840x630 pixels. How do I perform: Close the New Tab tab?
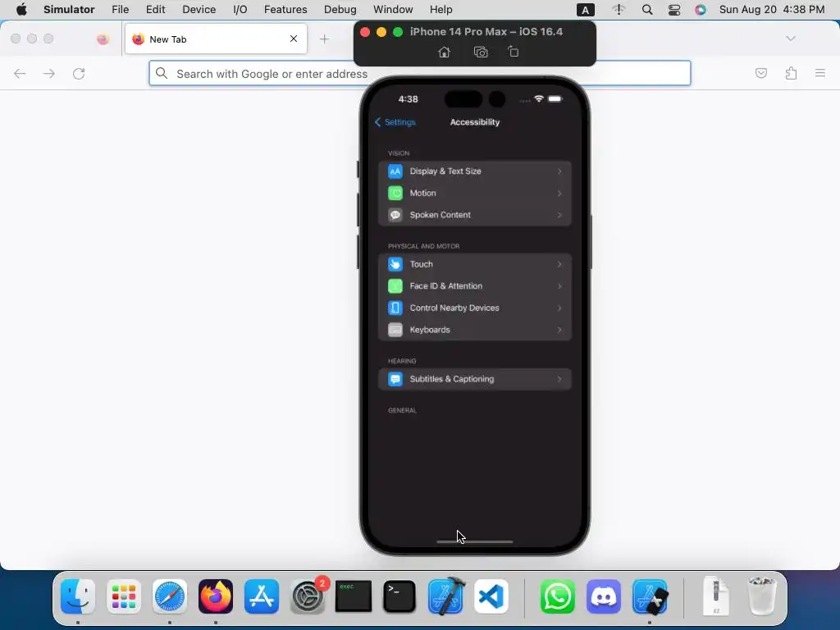coord(294,39)
